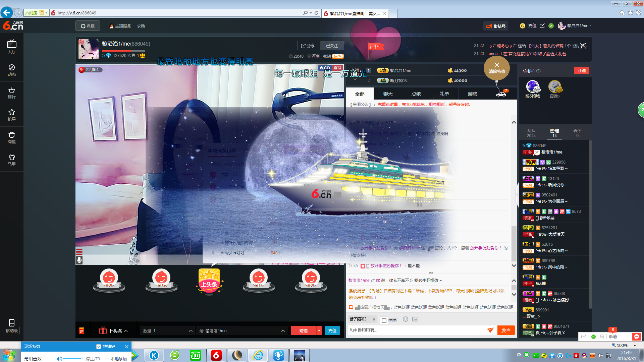
Task: Open the 周星 weekly star icon
Action: 12,137
